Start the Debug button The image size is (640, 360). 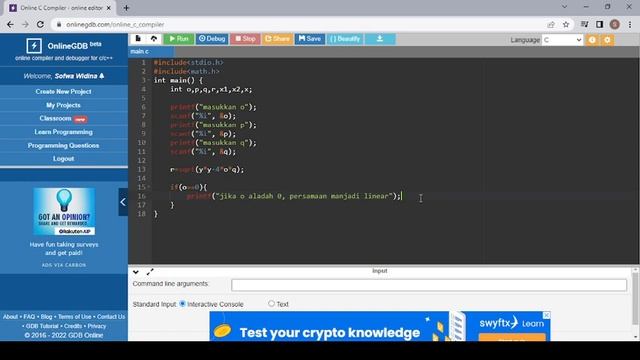tap(212, 39)
